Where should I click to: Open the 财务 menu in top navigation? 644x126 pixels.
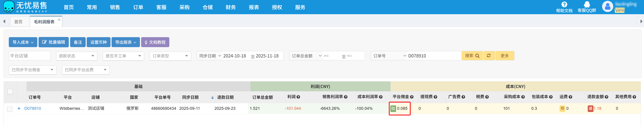(x=230, y=7)
